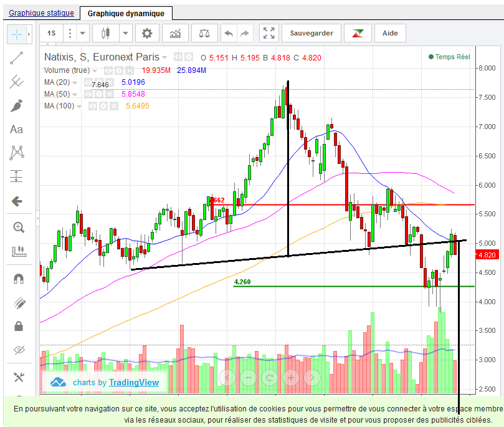Select the back arrow marker tool

pos(17,201)
